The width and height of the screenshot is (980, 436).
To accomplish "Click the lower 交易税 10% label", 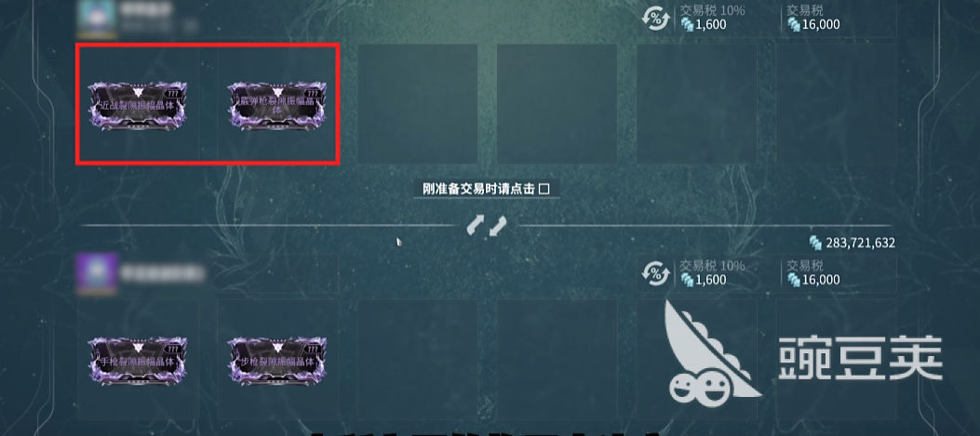I will [712, 266].
